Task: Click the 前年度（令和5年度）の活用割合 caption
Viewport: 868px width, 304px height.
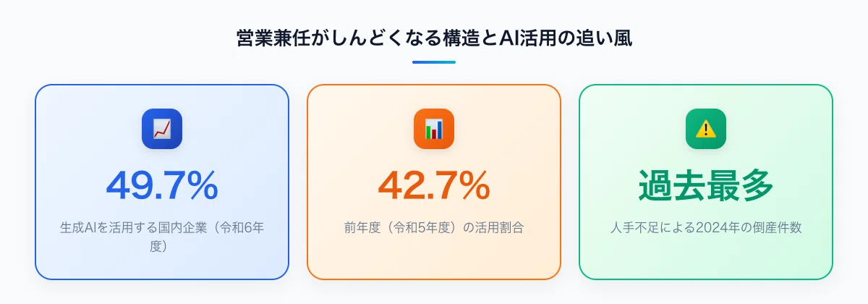Action: (434, 227)
